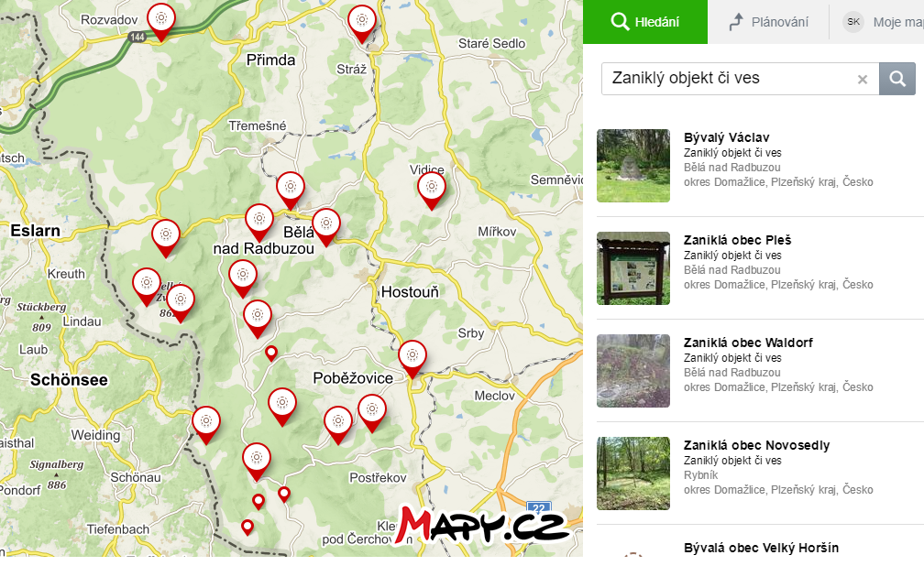Click the Tiefenbach label on map
924x566 pixels.
click(x=118, y=529)
